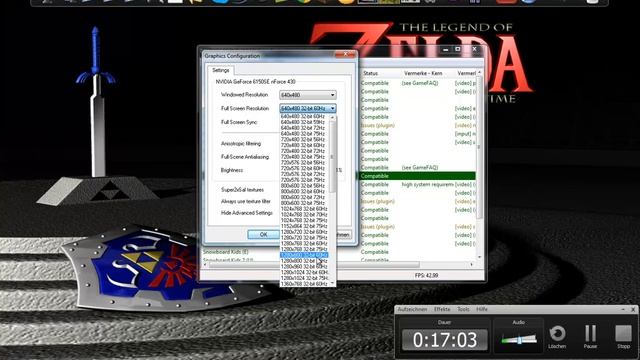Choose 1360x768 32-bit 60Hz from the list

[x=304, y=283]
